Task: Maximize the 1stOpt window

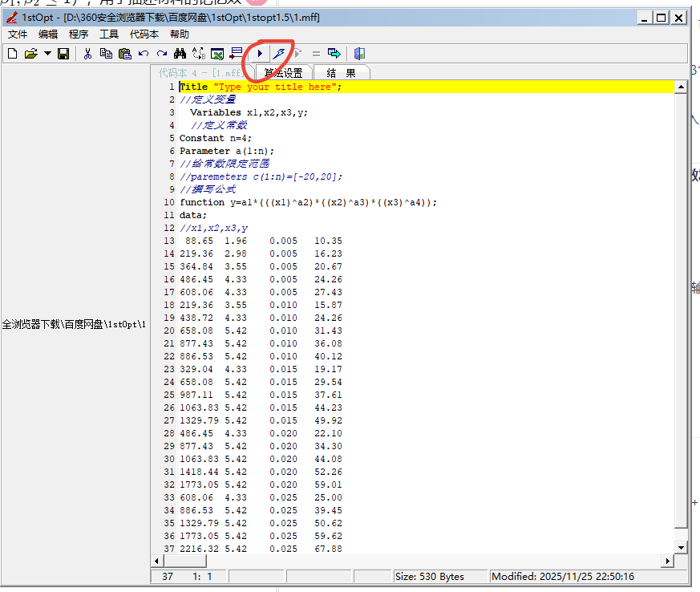Action: point(662,18)
